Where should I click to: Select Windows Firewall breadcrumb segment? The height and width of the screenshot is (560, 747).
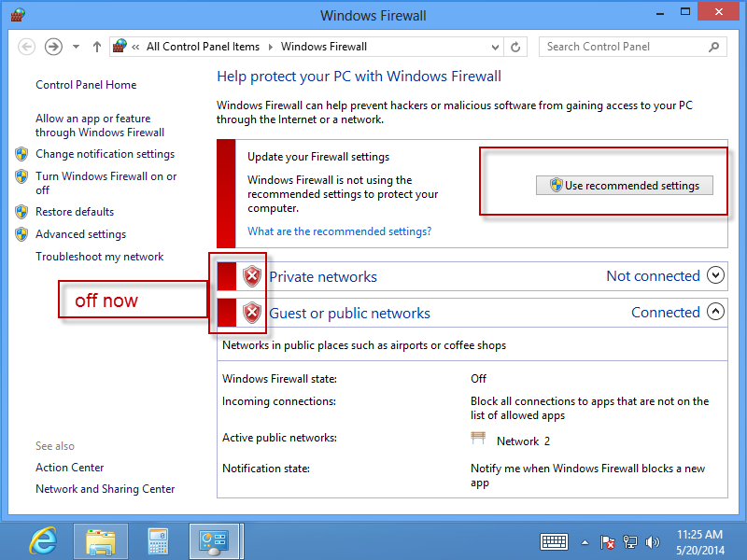pyautogui.click(x=323, y=47)
